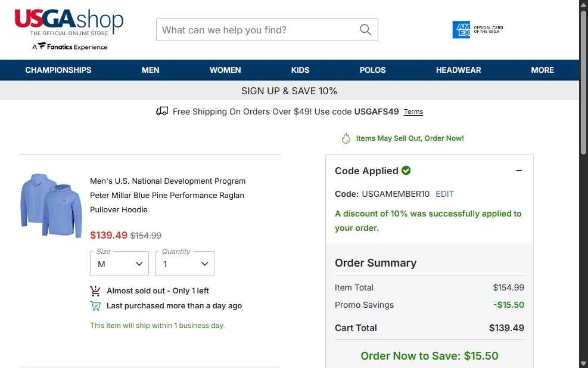Viewport: 588px width, 368px height.
Task: Click the USGA shop logo
Action: tap(69, 23)
